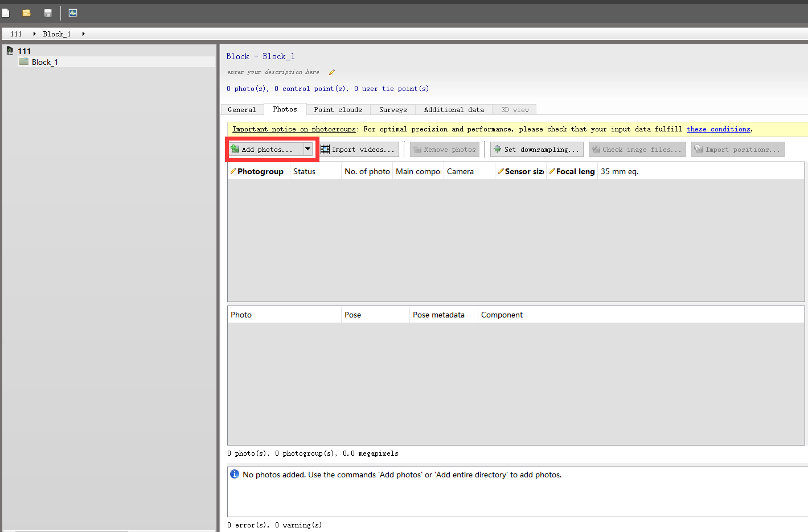Viewport: 808px width, 532px height.
Task: Follow the 'these conditions' link
Action: [718, 129]
